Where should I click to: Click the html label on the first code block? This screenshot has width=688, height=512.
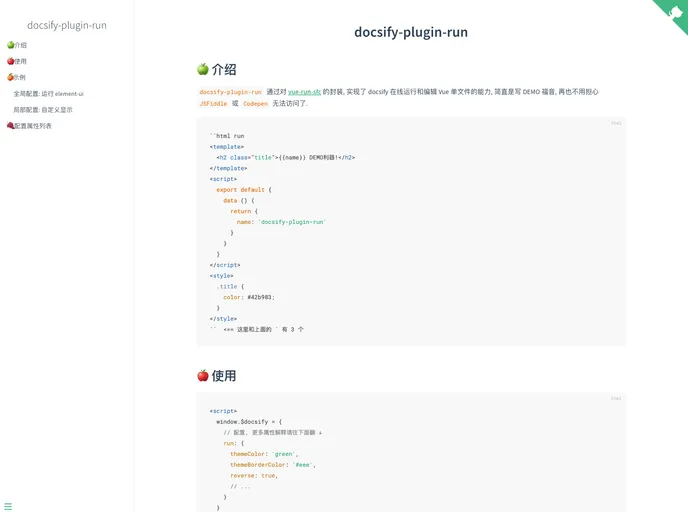(x=616, y=123)
